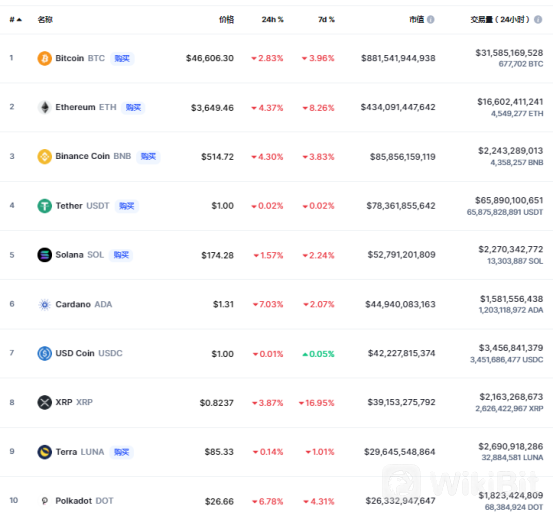Click the buy button beside Terra LUNA
The width and height of the screenshot is (554, 520).
(x=122, y=452)
